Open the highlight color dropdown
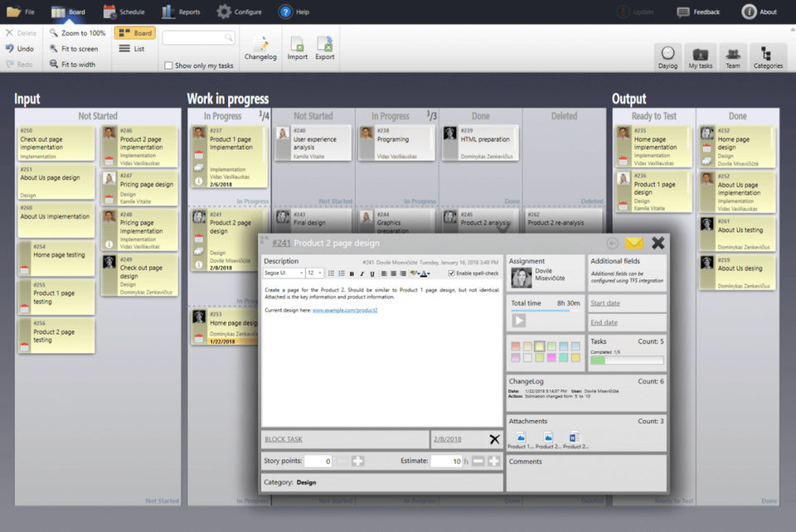Screen dimensions: 796x532 tap(415, 273)
